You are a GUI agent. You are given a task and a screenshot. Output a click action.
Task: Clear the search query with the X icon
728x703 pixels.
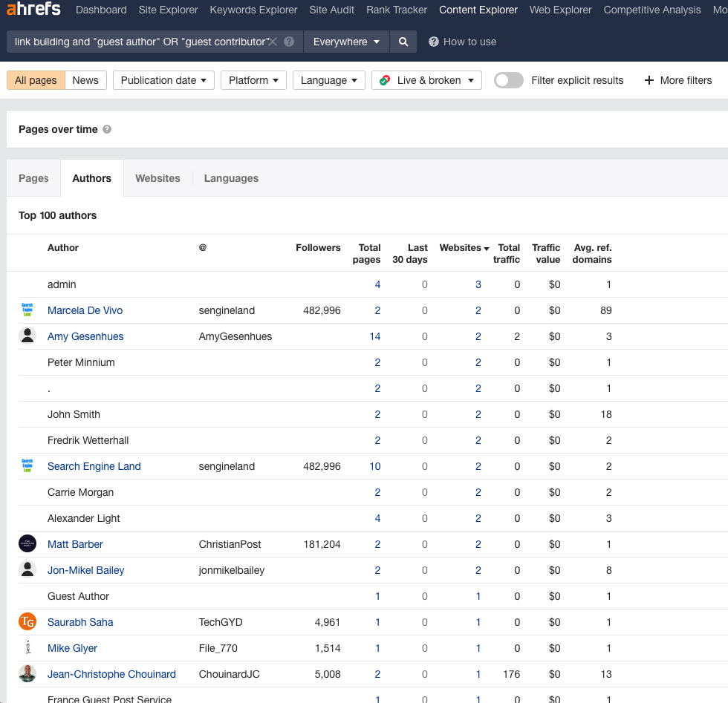(273, 42)
